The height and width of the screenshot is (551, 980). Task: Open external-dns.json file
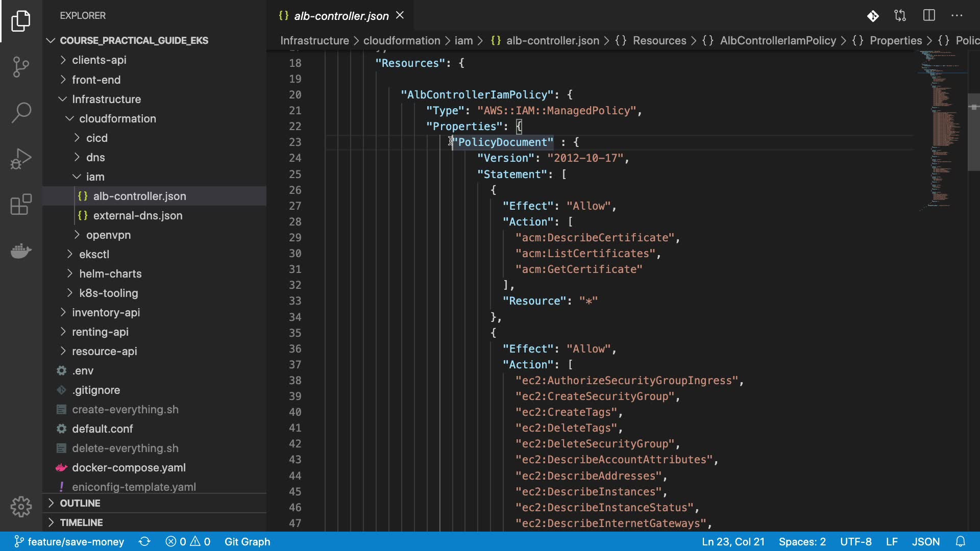point(137,215)
